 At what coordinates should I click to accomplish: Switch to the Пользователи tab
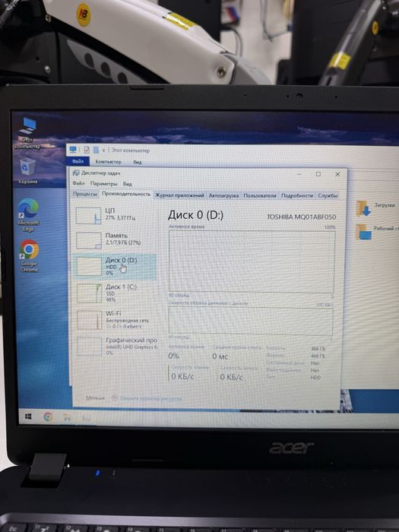260,196
